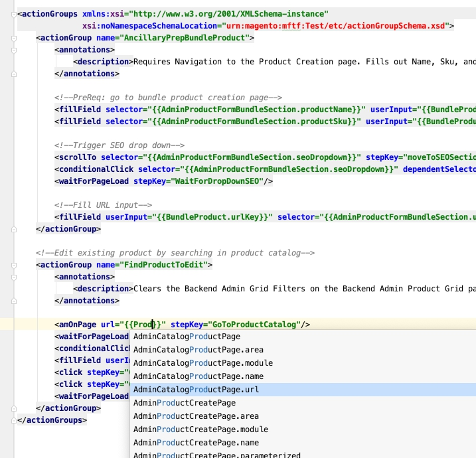The width and height of the screenshot is (476, 458).
Task: Click the {{BundleProduct.urlKey}} userInput value
Action: [x=212, y=217]
